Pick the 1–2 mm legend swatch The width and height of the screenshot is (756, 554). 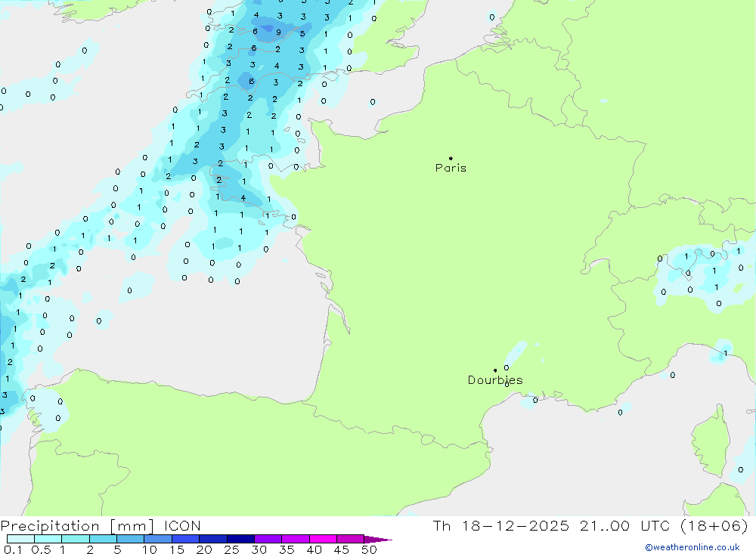pos(75,539)
